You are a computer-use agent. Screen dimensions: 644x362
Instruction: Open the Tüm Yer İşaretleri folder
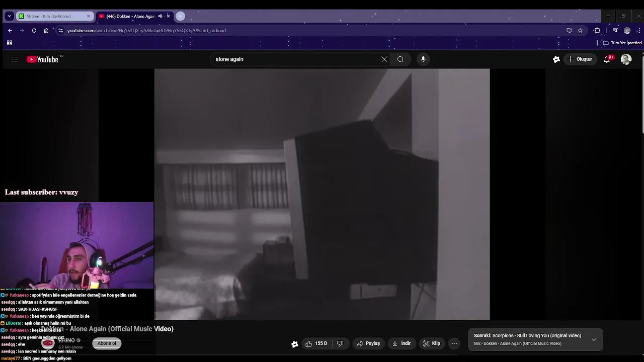(622, 43)
